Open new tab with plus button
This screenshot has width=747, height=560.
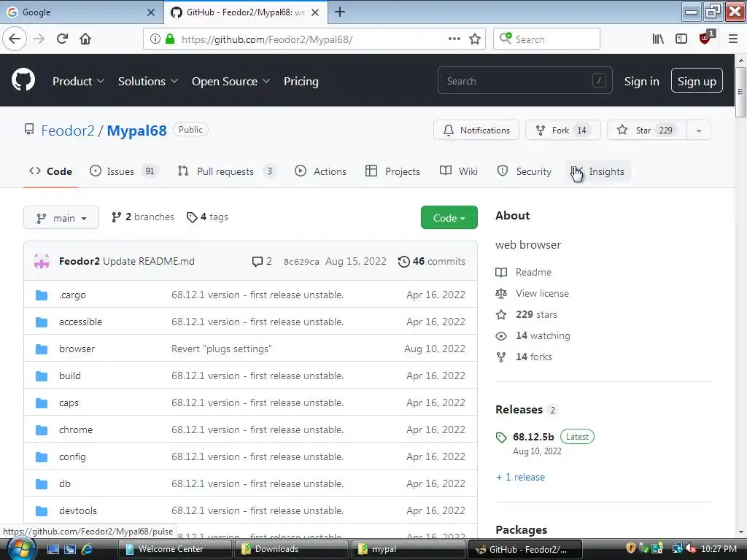tap(340, 12)
